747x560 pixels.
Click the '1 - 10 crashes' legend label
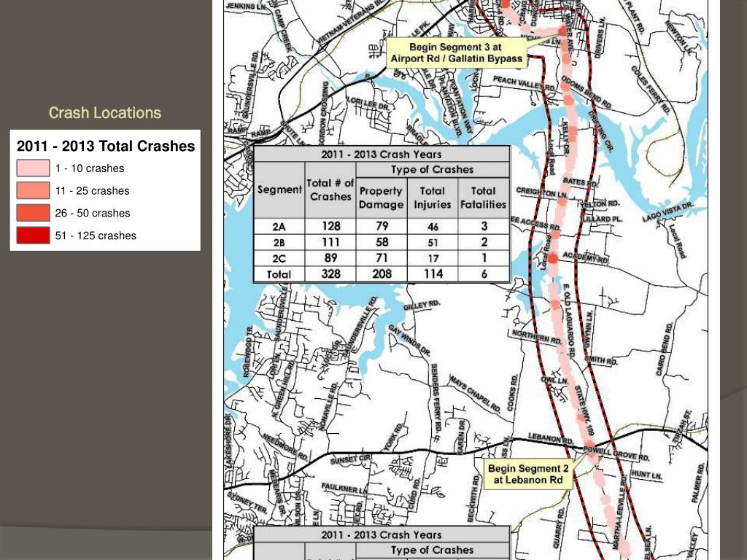coord(90,168)
